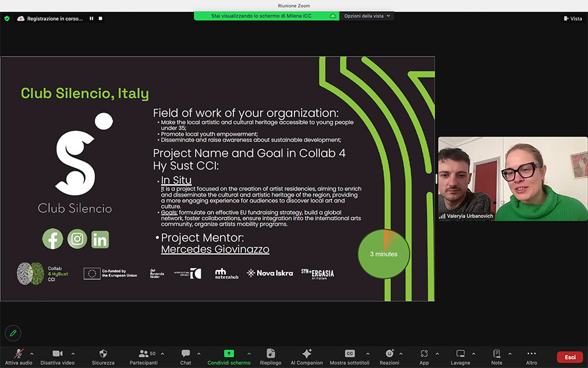Open the Altro more options menu
The width and height of the screenshot is (588, 368).
point(532,354)
